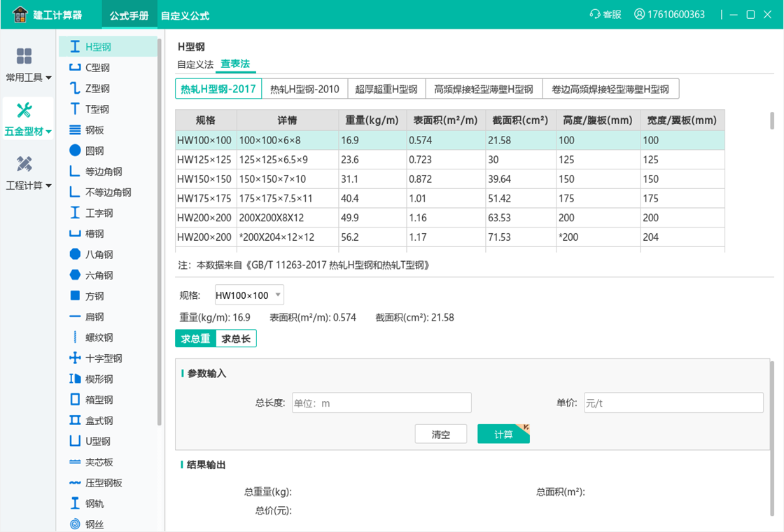
Task: Select table row HW175×175
Action: (x=450, y=199)
